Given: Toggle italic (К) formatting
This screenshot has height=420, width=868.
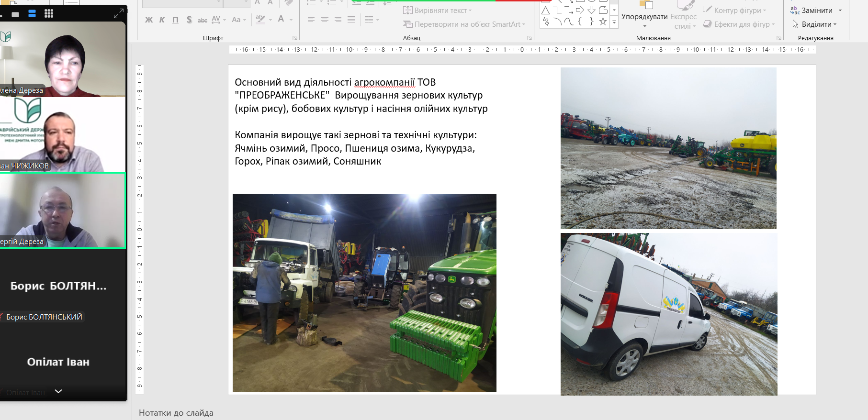Looking at the screenshot, I should [162, 20].
